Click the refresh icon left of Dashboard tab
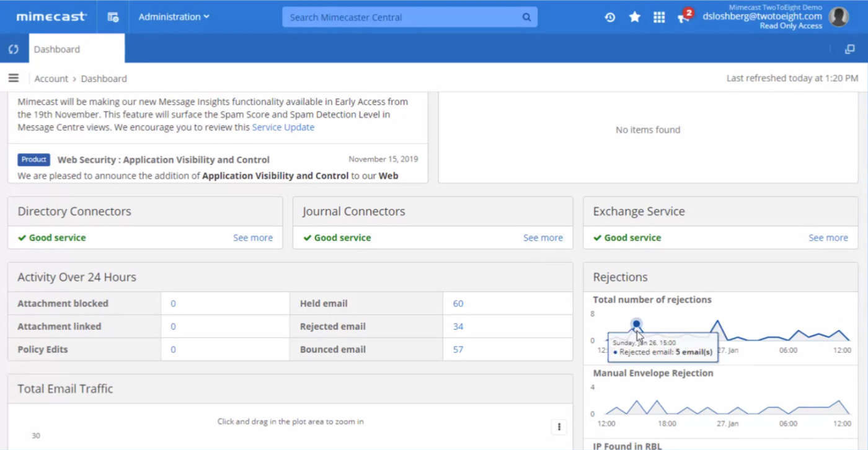 [x=14, y=50]
